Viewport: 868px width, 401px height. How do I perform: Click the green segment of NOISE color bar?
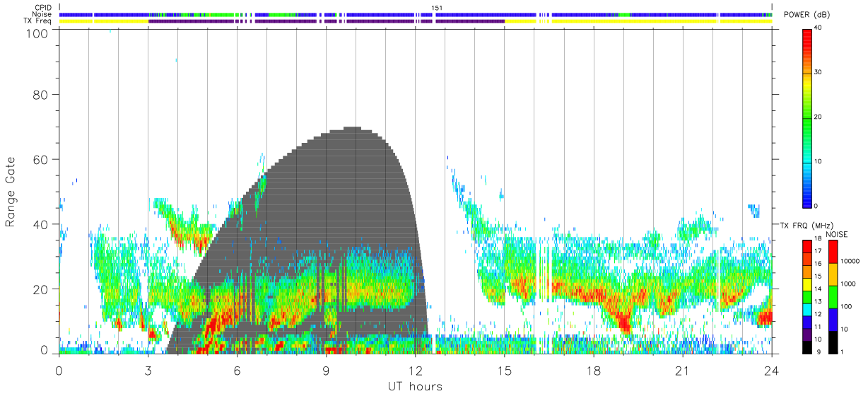click(x=833, y=296)
